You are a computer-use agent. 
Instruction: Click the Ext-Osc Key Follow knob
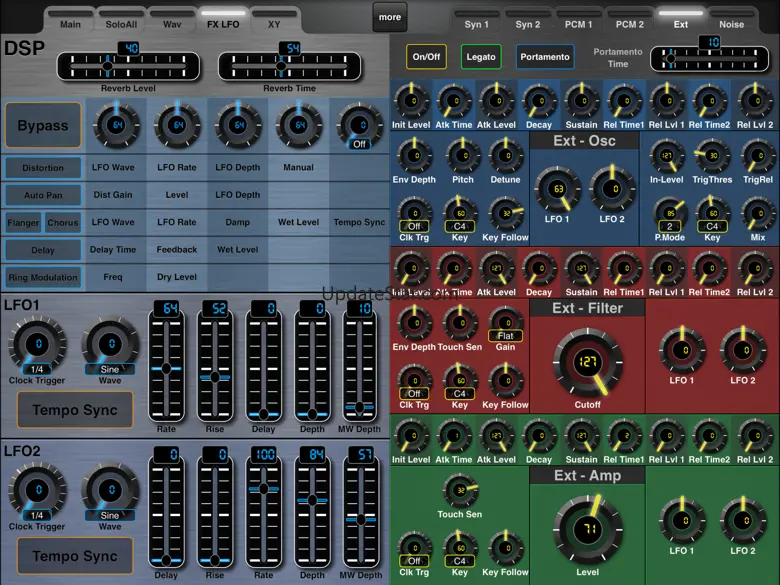505,214
